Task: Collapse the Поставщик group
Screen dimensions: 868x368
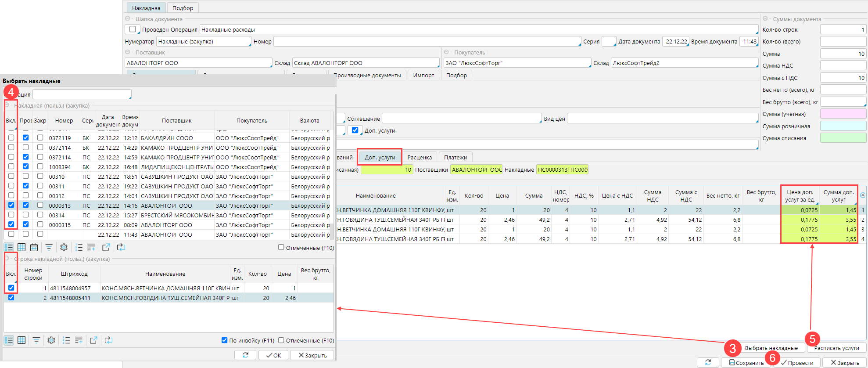Action: pos(128,52)
